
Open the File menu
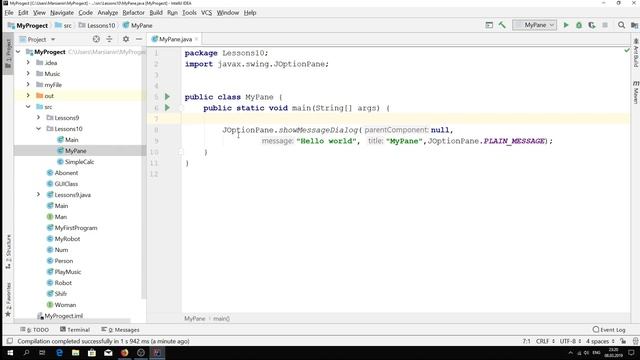coord(9,13)
